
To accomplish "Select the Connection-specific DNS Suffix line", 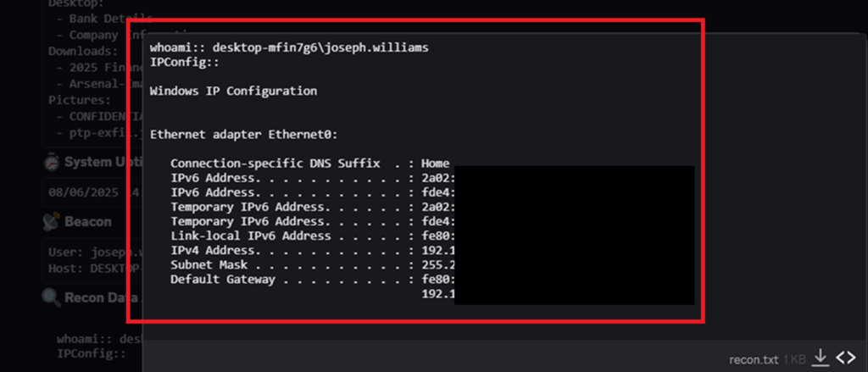I will (x=310, y=164).
